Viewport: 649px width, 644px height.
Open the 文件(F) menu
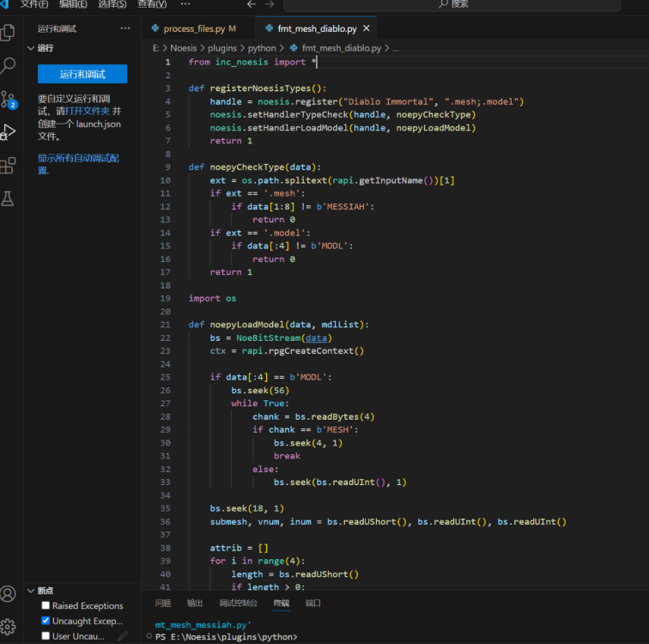[x=34, y=4]
